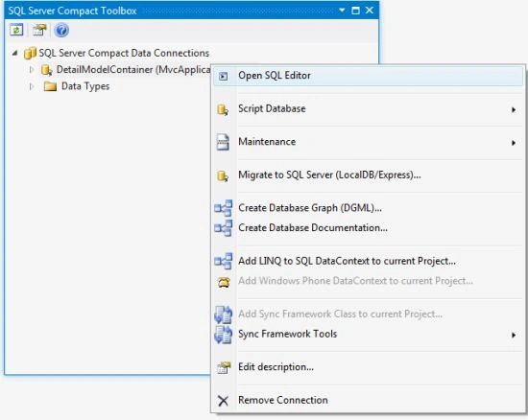Click the Create Database Graph icon
This screenshot has height=420, width=528.
(x=224, y=208)
